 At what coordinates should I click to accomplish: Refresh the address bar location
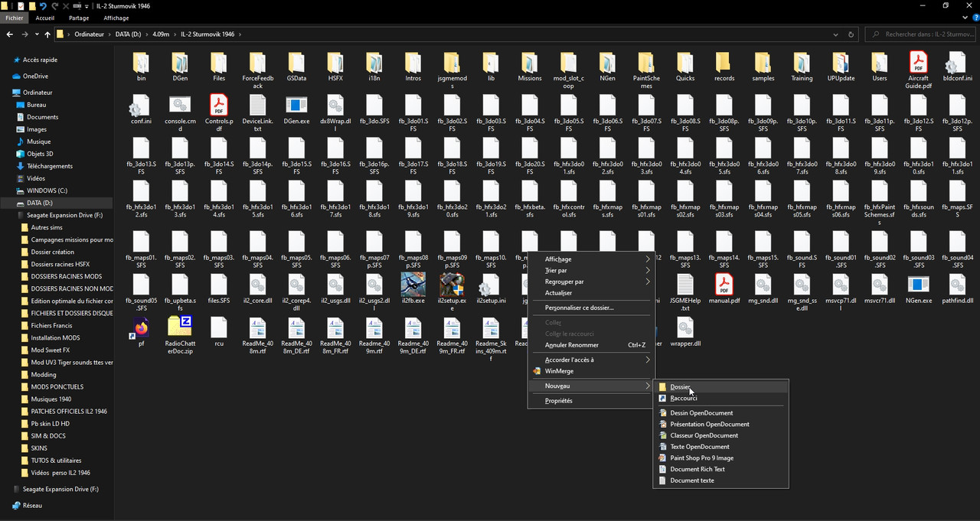point(851,34)
